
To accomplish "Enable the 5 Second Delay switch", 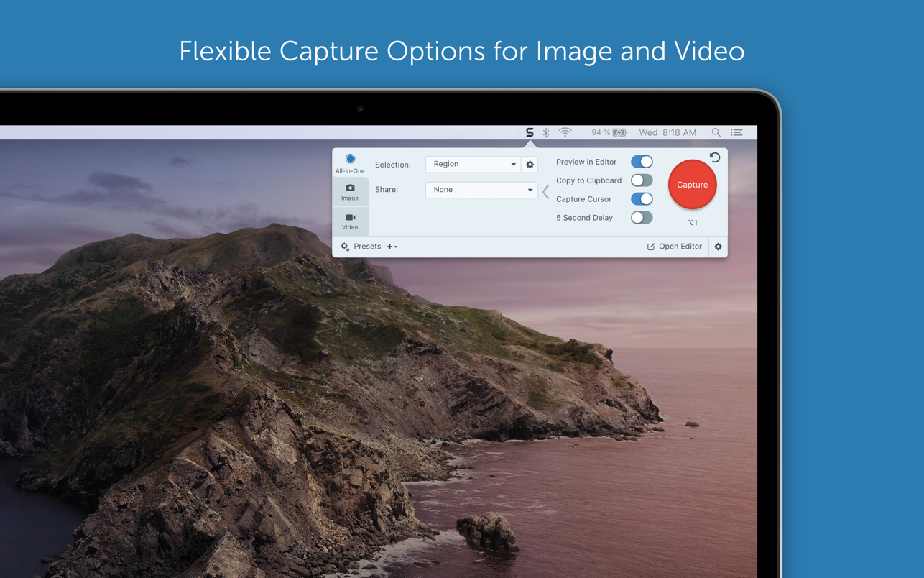I will pos(641,218).
